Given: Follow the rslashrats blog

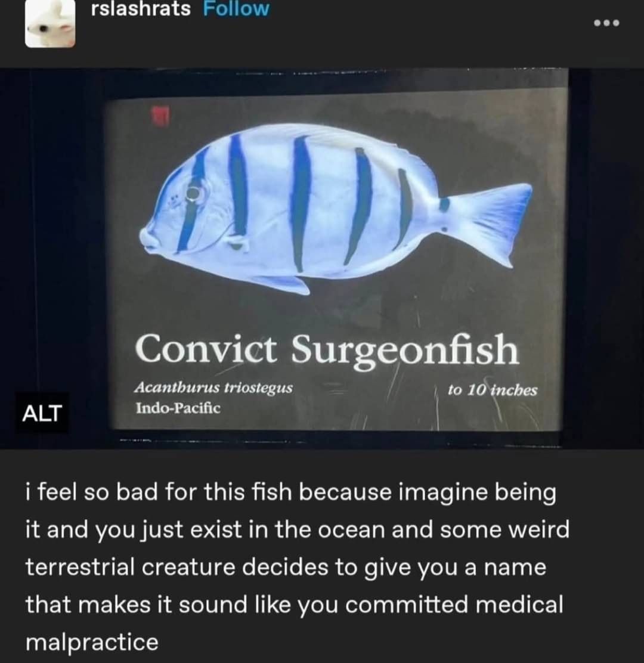Looking at the screenshot, I should click(x=236, y=9).
